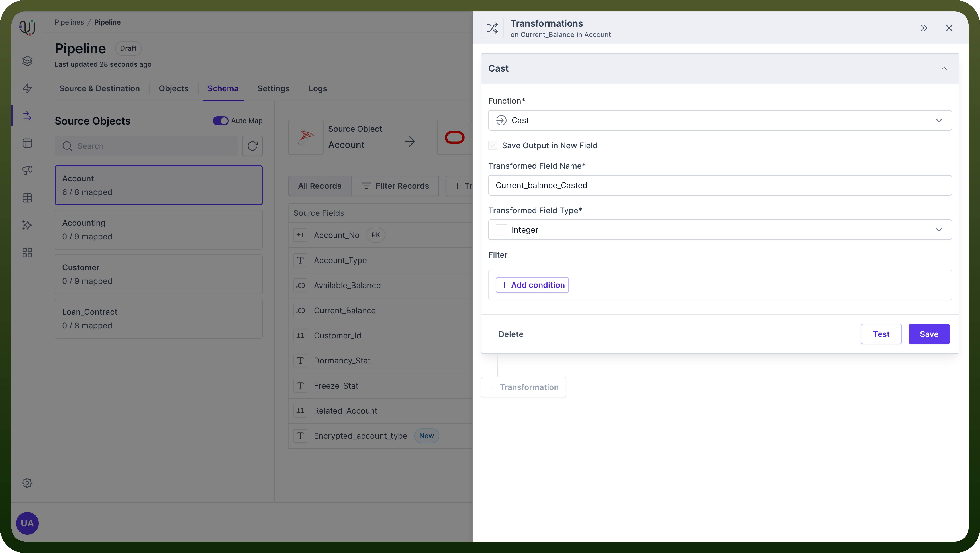Select the Available_Balance field name
The image size is (980, 553).
(x=347, y=285)
